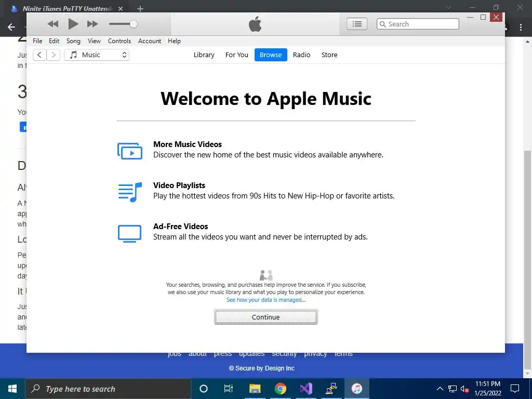Open See how your data is managed link

[x=266, y=300]
